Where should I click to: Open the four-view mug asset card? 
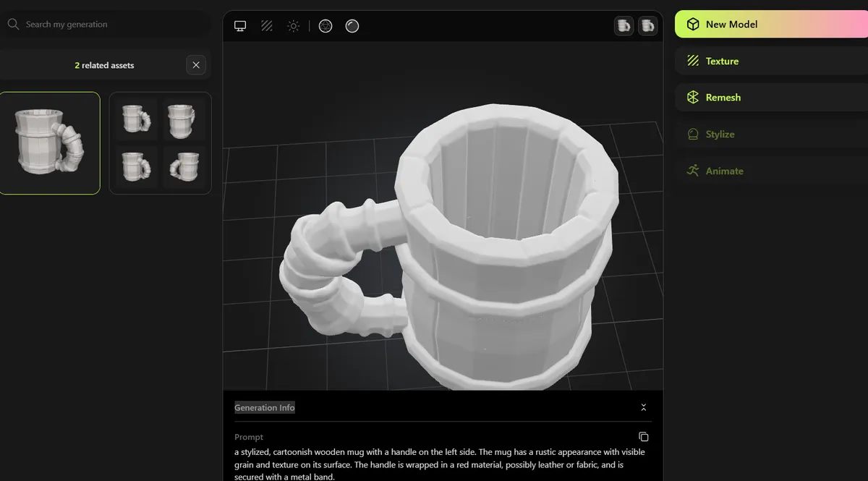click(x=161, y=143)
